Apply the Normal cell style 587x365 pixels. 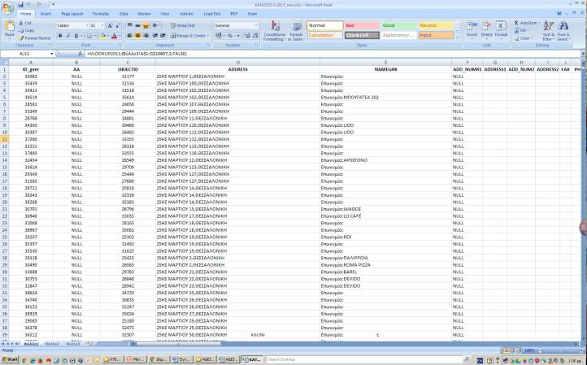tap(325, 26)
